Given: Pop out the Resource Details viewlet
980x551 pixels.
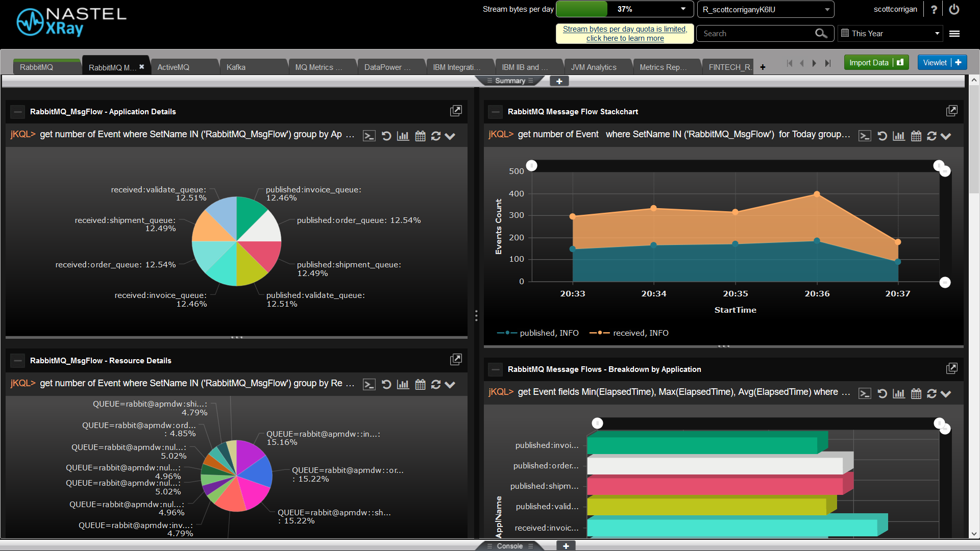Looking at the screenshot, I should (456, 360).
